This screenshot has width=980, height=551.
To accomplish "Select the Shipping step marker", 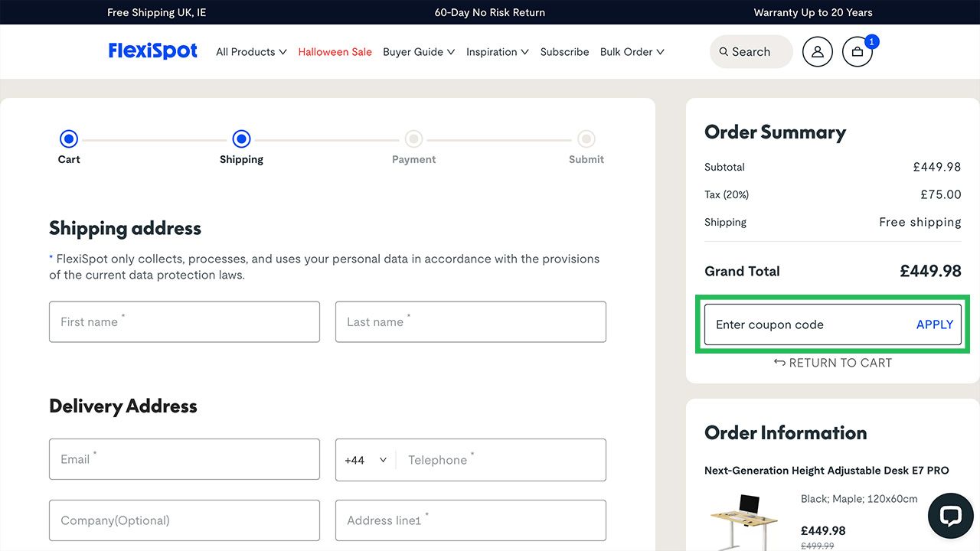I will pos(241,139).
